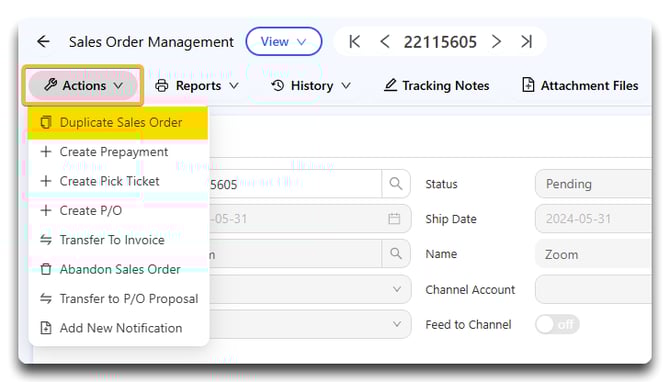Jump to the first record icon
This screenshot has width=670, height=382.
[x=355, y=42]
